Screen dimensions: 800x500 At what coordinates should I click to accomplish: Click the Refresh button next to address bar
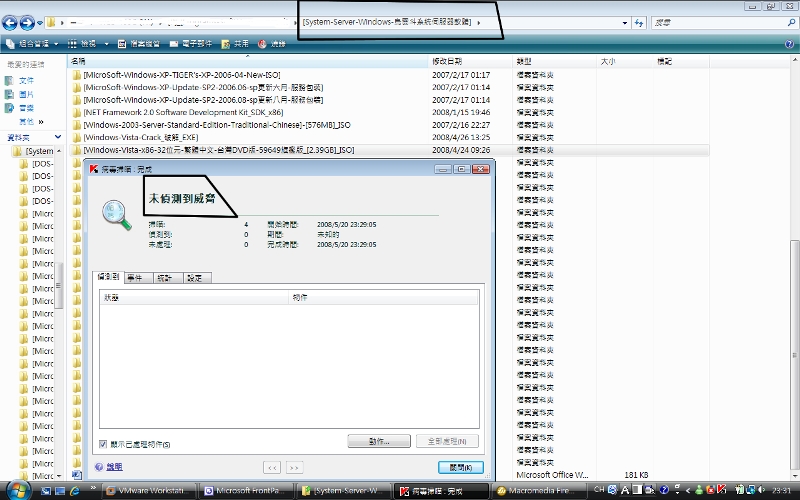pos(639,23)
